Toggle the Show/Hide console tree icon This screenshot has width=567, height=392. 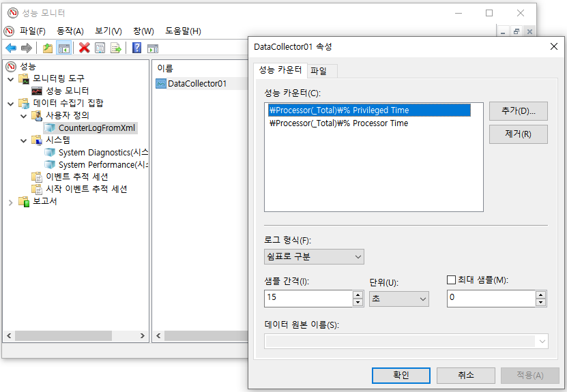click(x=63, y=48)
